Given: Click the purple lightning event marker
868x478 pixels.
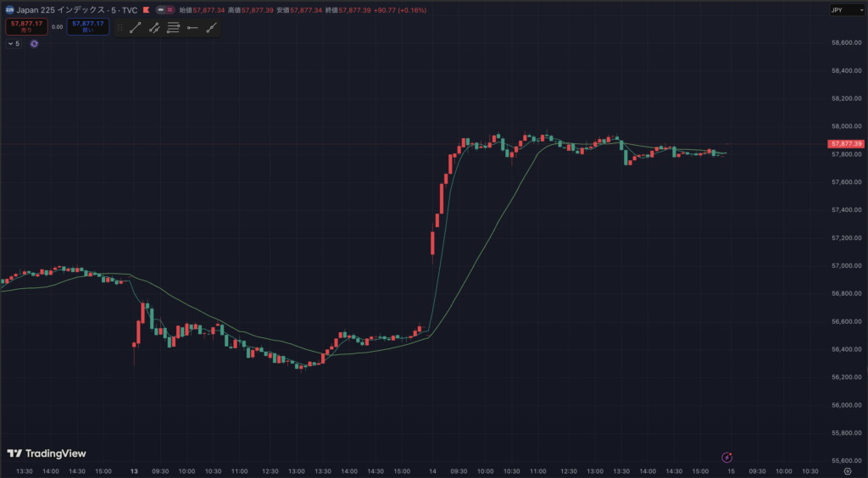Looking at the screenshot, I should click(x=726, y=457).
